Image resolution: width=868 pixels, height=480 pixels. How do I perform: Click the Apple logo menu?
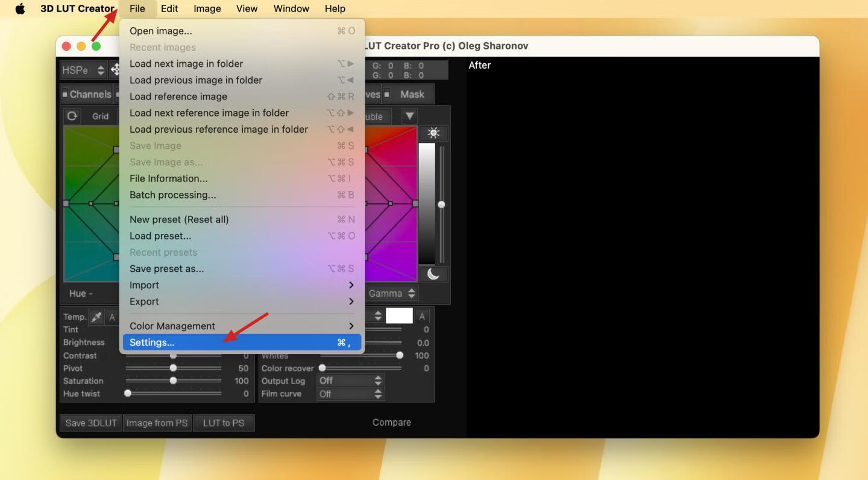pyautogui.click(x=20, y=8)
